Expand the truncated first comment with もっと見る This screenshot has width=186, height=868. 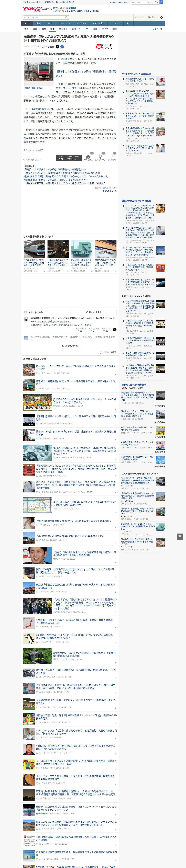(86, 325)
